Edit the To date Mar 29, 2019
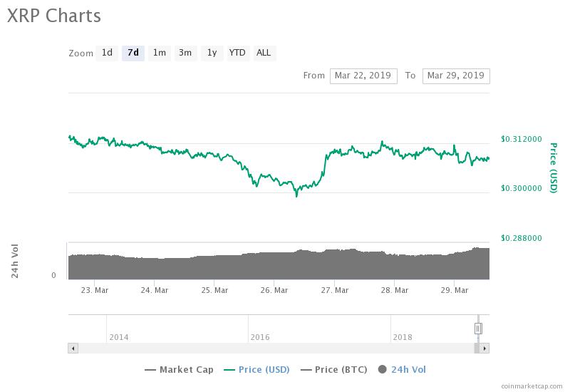This screenshot has height=392, width=570. [456, 76]
